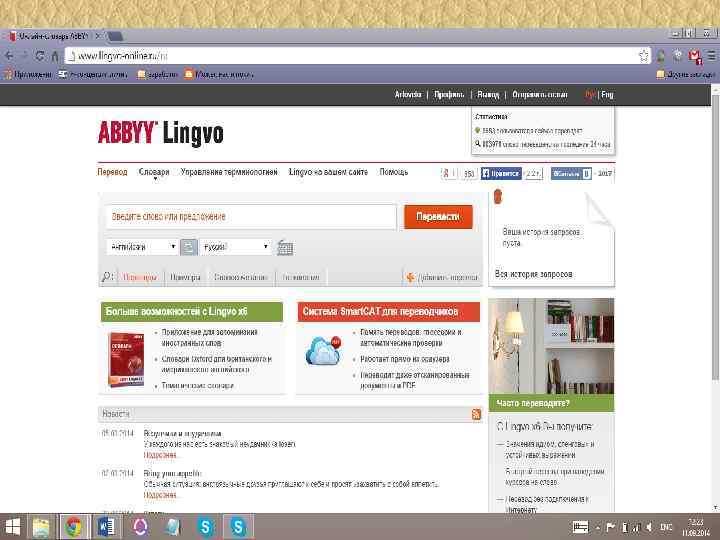Switch site language to Eng
720x540 pixels.
click(607, 95)
